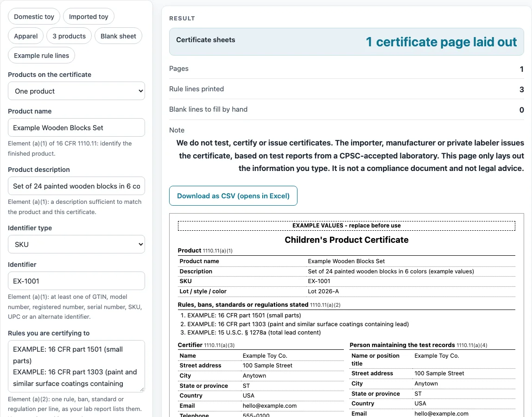The height and width of the screenshot is (417, 532).
Task: Click the Certifier Country value USA
Action: tap(248, 396)
